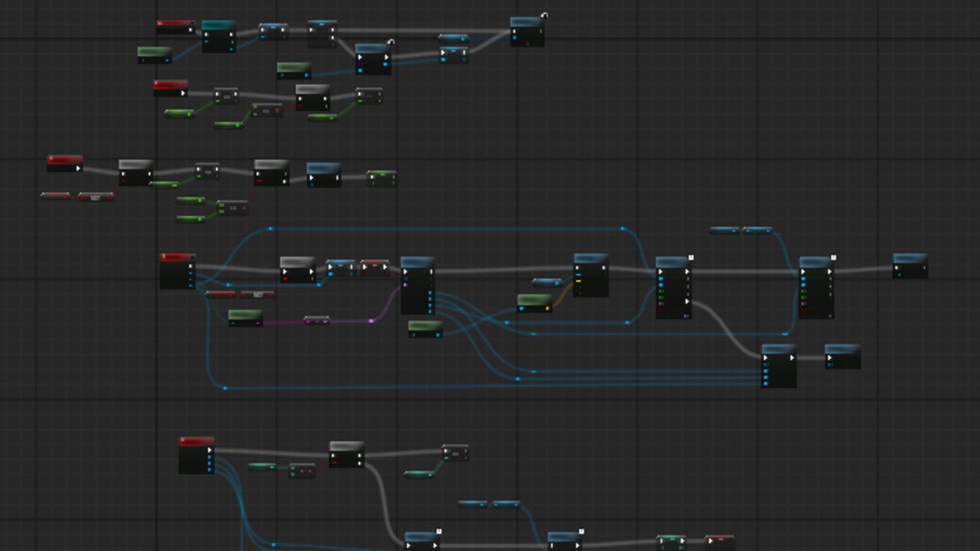Select red-headered node at the bottom right edge
Image resolution: width=980 pixels, height=551 pixels.
(720, 543)
